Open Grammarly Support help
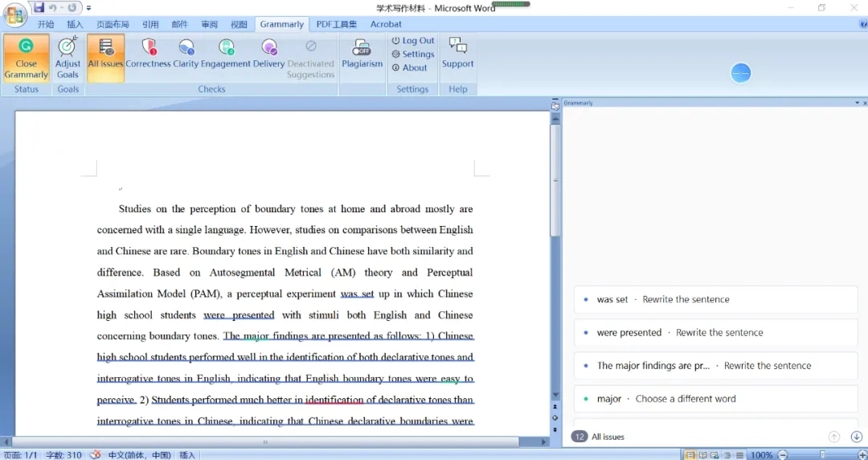 click(x=457, y=53)
